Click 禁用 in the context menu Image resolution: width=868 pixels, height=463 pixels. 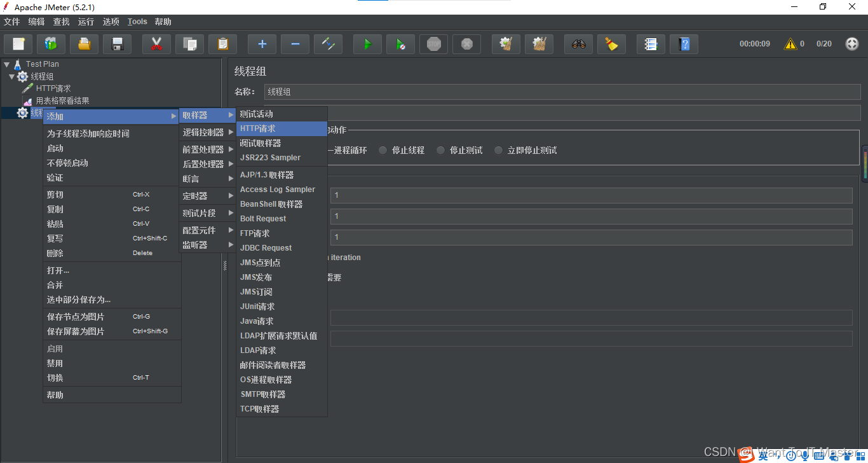112,363
